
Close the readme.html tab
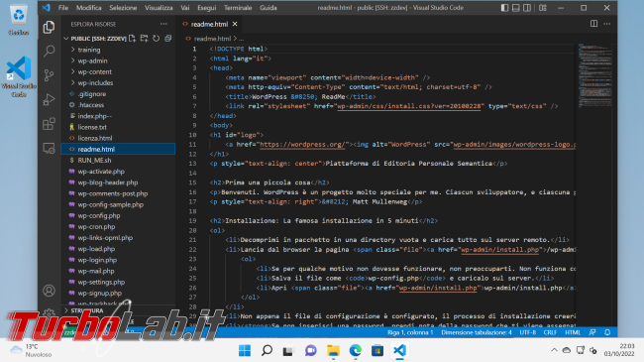tap(235, 24)
